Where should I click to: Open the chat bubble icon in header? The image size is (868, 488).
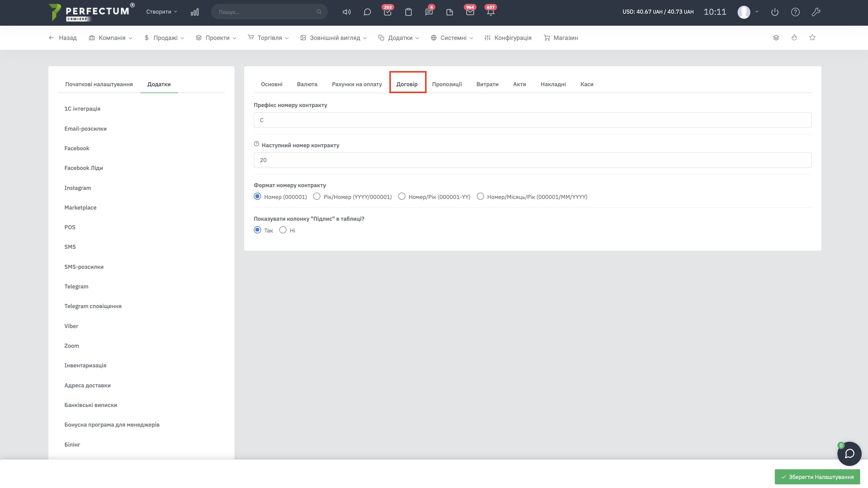click(367, 12)
